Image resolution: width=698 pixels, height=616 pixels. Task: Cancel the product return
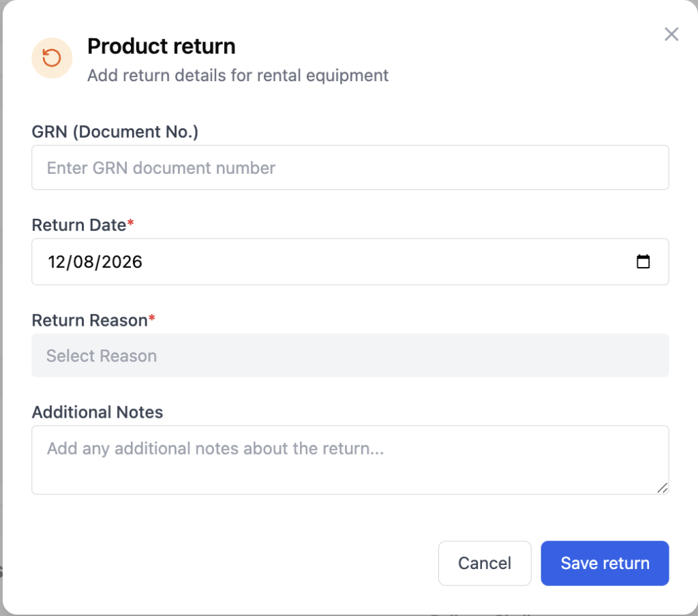pyautogui.click(x=485, y=564)
